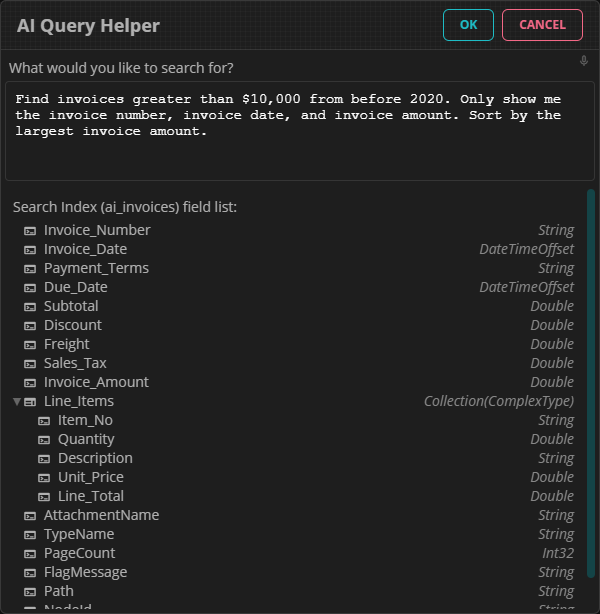This screenshot has width=600, height=614.
Task: Select the Invoice_Amount field label
Action: pos(96,382)
